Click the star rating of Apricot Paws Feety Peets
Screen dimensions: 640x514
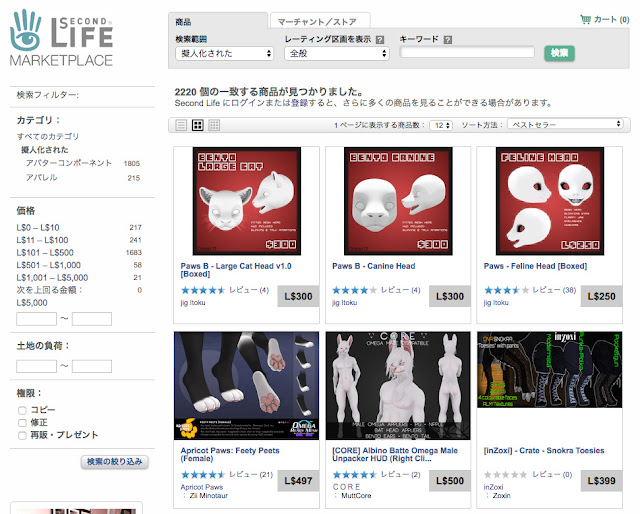click(x=203, y=474)
